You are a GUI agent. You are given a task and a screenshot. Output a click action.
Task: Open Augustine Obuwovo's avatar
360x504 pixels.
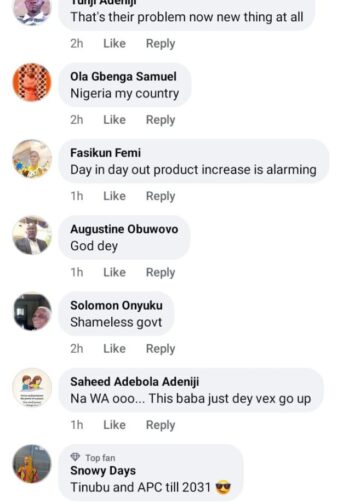click(32, 235)
